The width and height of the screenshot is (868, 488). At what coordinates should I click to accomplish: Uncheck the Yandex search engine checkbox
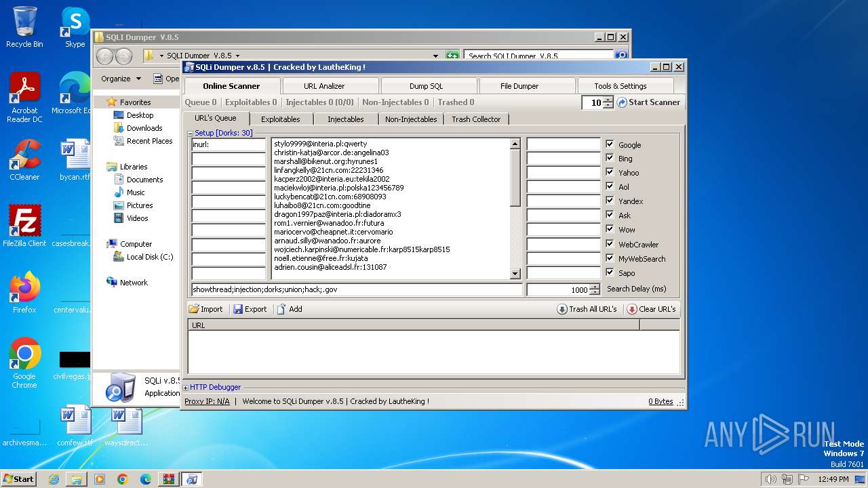tap(610, 201)
